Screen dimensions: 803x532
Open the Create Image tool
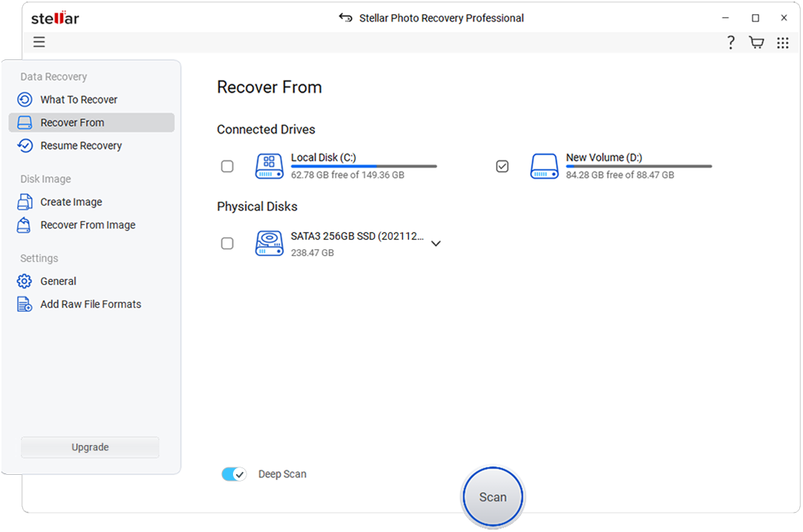click(24, 201)
